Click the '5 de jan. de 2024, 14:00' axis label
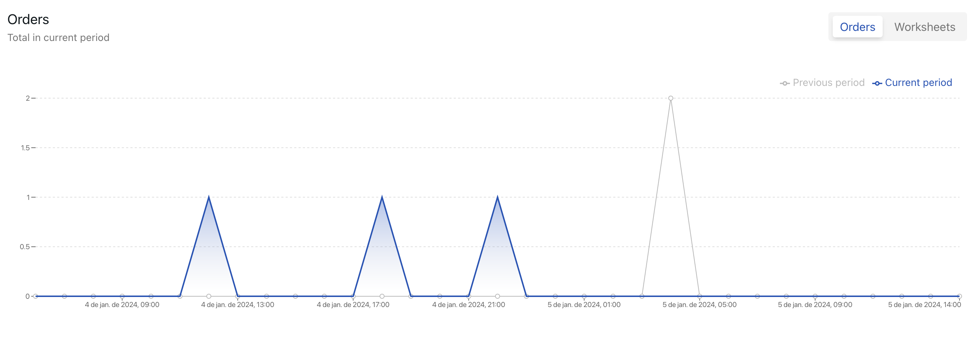This screenshot has width=980, height=343. [924, 305]
